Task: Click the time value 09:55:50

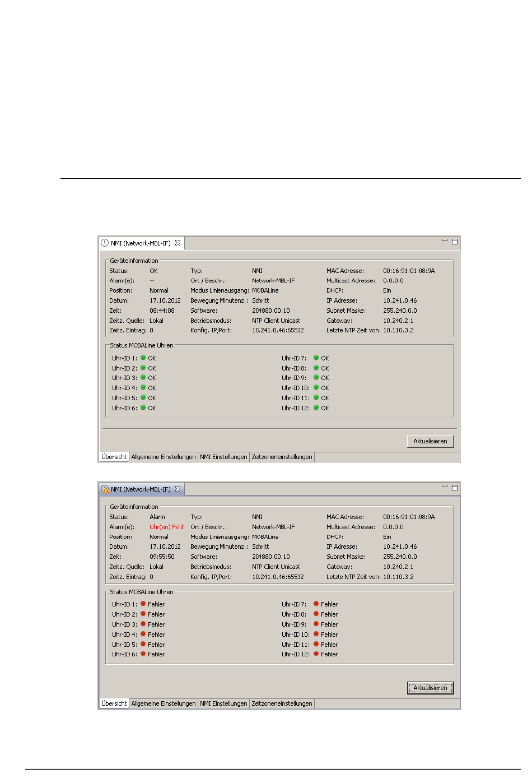Action: coord(162,557)
